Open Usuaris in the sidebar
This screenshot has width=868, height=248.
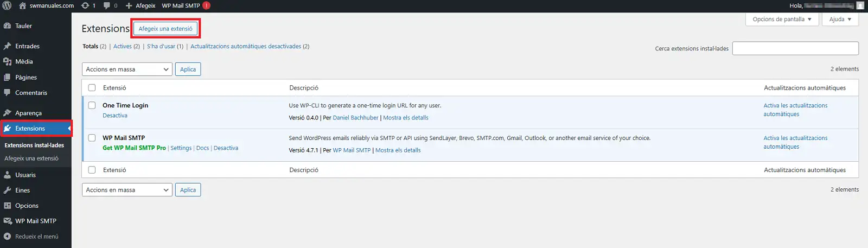tap(25, 175)
